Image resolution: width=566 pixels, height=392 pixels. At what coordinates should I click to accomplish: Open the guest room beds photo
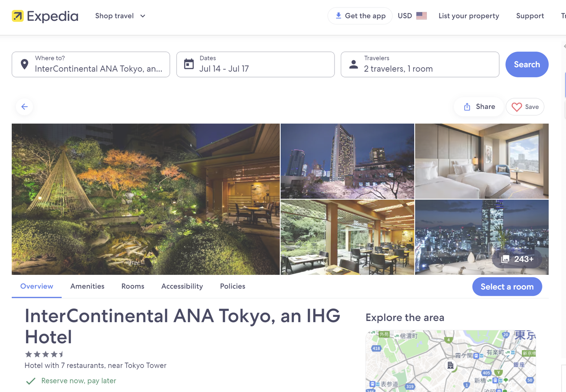[x=482, y=161]
